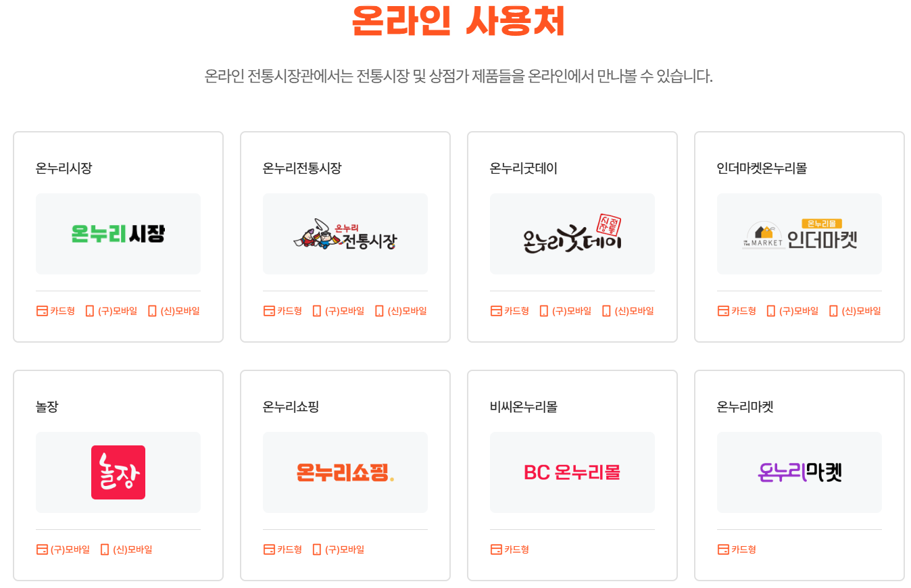Click 카드형 card icon under 온누리시장
Image resolution: width=911 pixels, height=588 pixels.
click(x=42, y=311)
